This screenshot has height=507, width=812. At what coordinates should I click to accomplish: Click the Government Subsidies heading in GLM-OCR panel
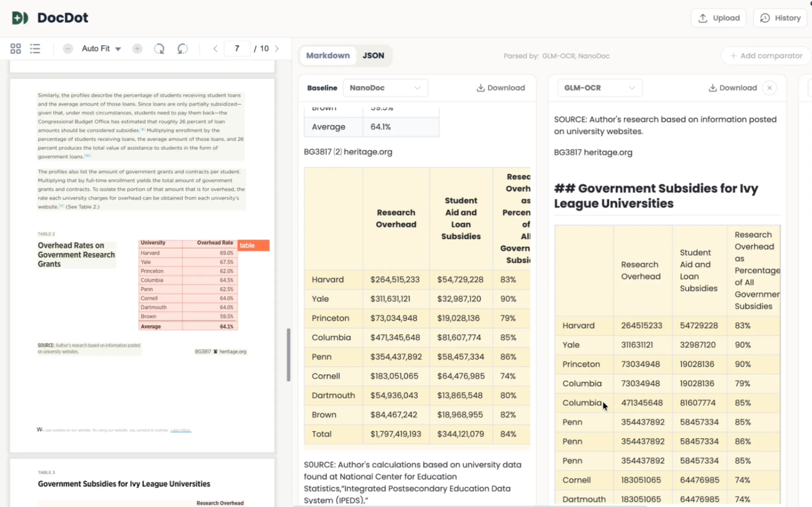(x=656, y=196)
